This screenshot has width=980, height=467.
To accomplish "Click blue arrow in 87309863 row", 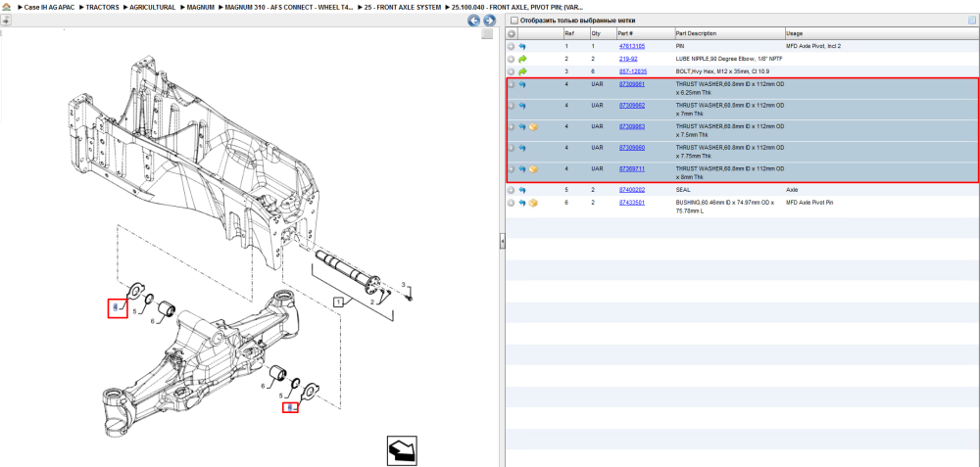I will tap(522, 127).
